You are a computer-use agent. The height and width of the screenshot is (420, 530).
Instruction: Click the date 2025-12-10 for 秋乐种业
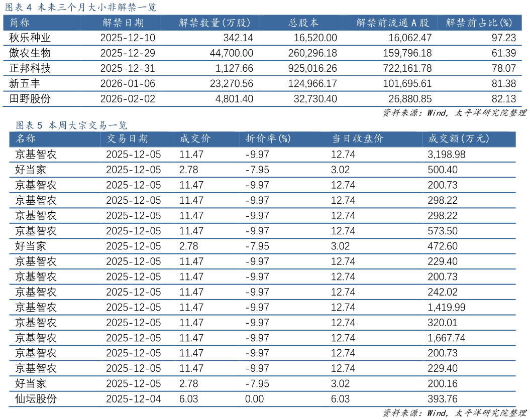click(x=128, y=38)
